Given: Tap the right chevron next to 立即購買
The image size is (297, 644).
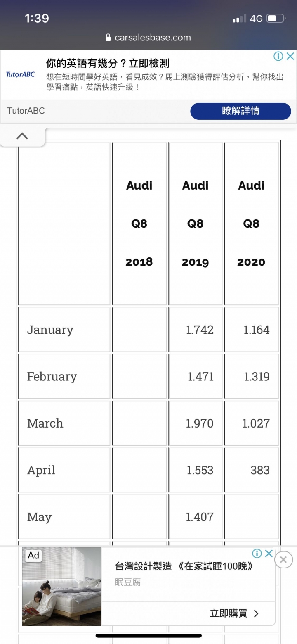Looking at the screenshot, I should pyautogui.click(x=256, y=614).
